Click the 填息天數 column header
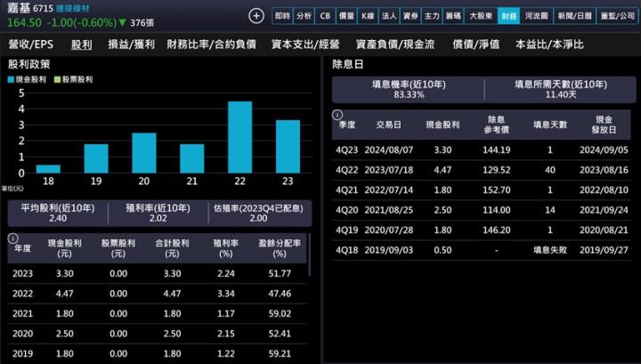The image size is (641, 364). 550,125
